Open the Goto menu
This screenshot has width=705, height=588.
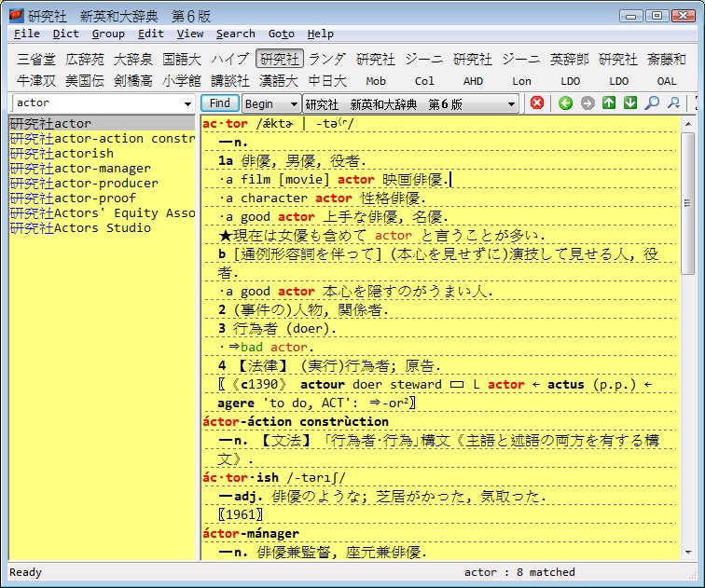coord(282,34)
